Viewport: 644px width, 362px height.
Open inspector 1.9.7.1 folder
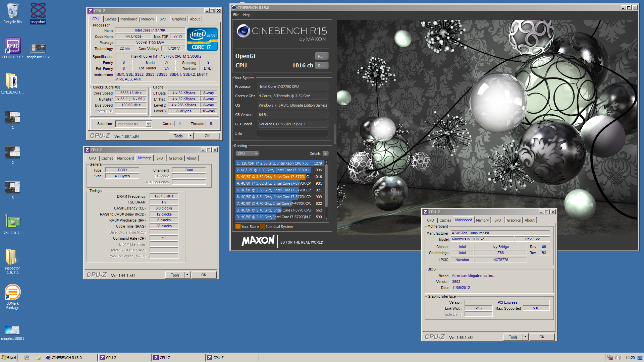12,261
